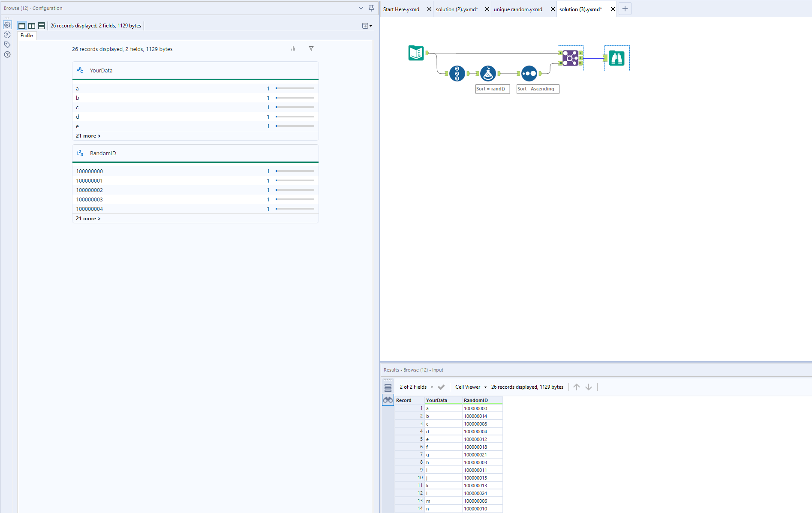Toggle single-pane layout in Browse configuration
The width and height of the screenshot is (812, 513).
click(x=22, y=25)
